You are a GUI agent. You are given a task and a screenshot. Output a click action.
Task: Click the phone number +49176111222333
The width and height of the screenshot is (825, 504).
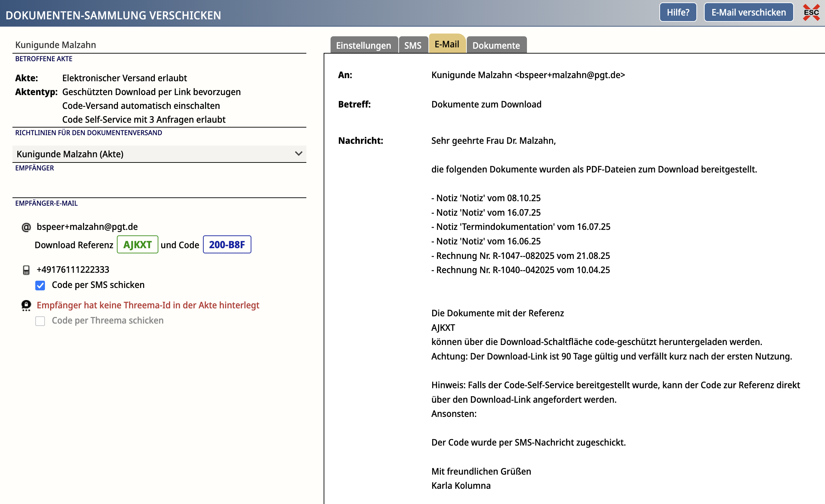(73, 270)
